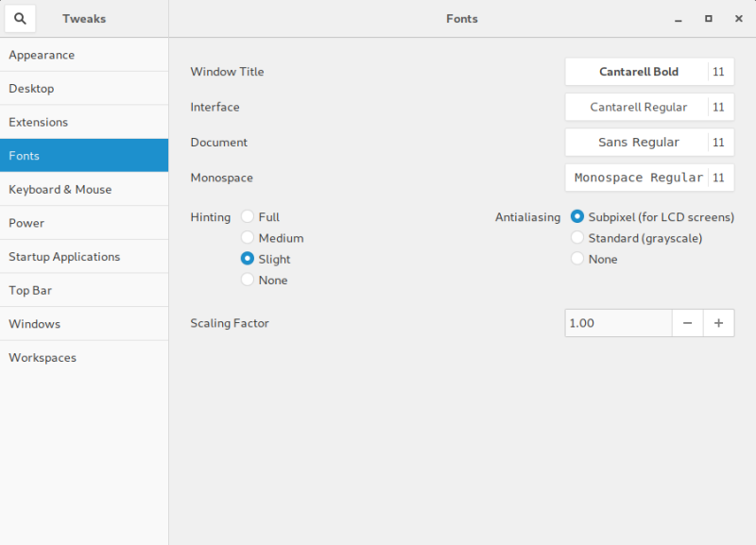Switch to the Appearance section
The width and height of the screenshot is (756, 545).
pyautogui.click(x=42, y=55)
